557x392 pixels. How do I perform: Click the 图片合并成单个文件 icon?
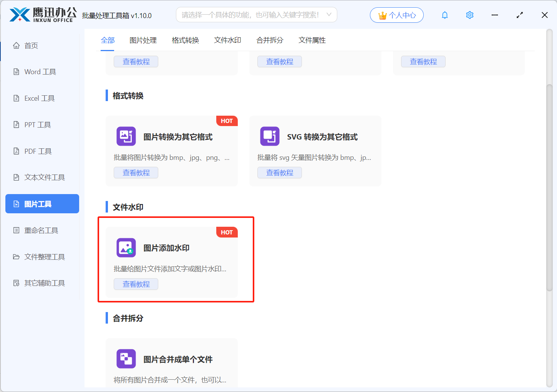point(126,359)
